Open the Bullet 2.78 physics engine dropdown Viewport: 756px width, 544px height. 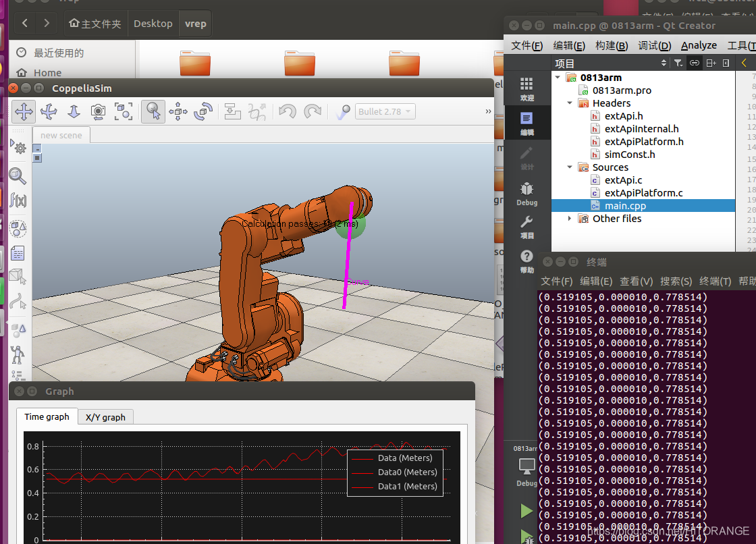[x=385, y=111]
